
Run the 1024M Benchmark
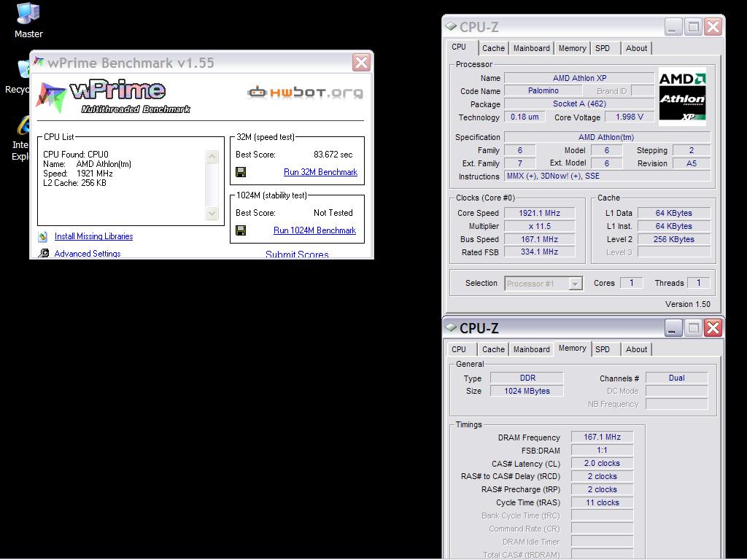pos(315,230)
